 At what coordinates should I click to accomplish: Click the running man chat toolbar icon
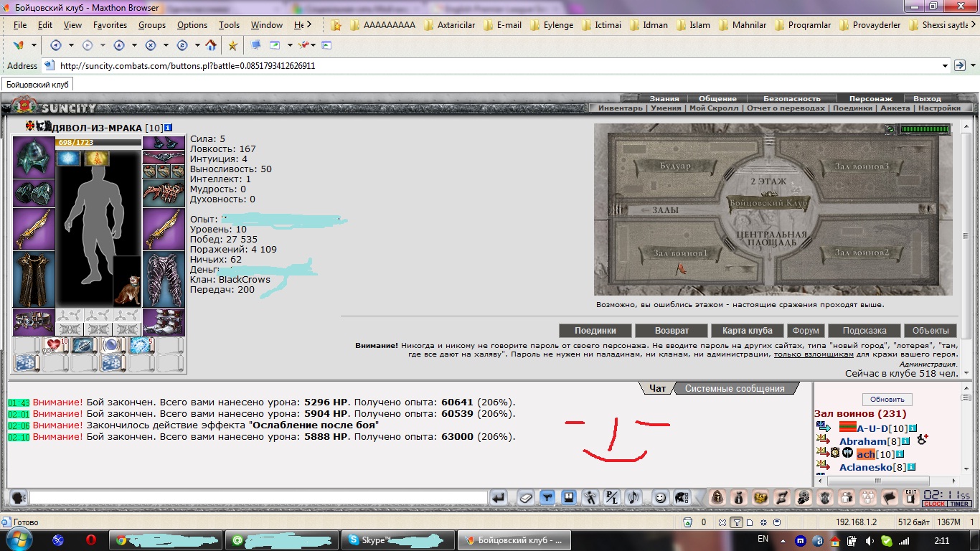point(590,497)
